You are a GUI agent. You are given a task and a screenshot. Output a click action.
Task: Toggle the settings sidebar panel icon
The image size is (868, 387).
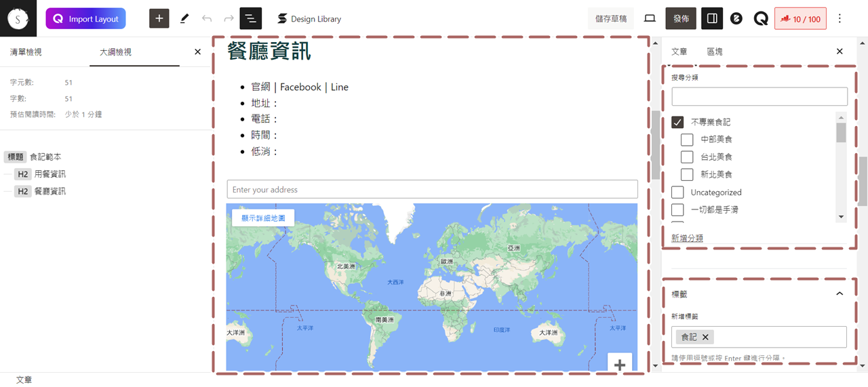(711, 18)
